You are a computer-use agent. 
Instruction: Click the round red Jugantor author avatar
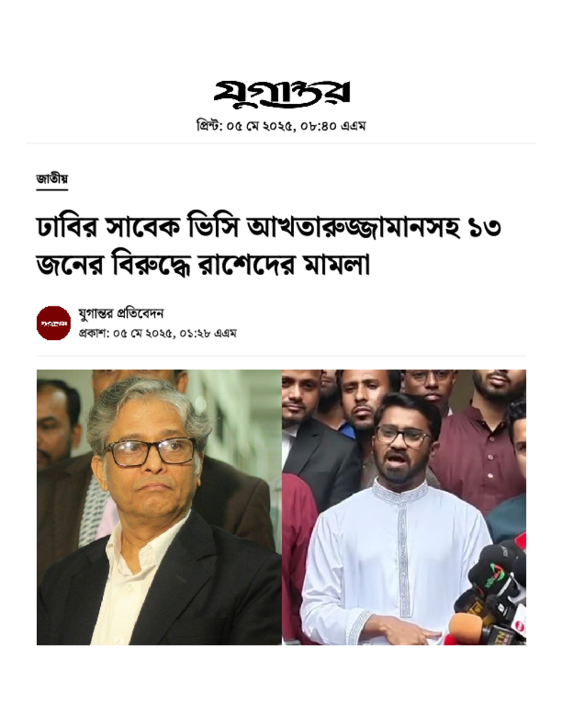(x=54, y=323)
